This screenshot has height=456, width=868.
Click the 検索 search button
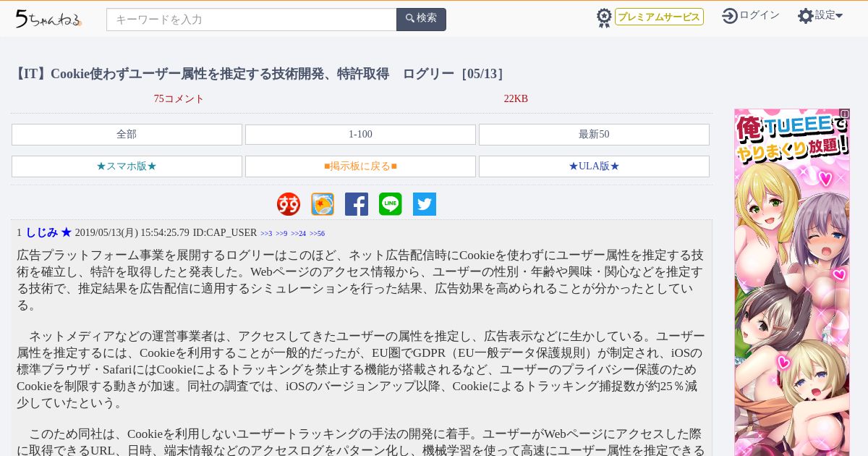tap(421, 20)
